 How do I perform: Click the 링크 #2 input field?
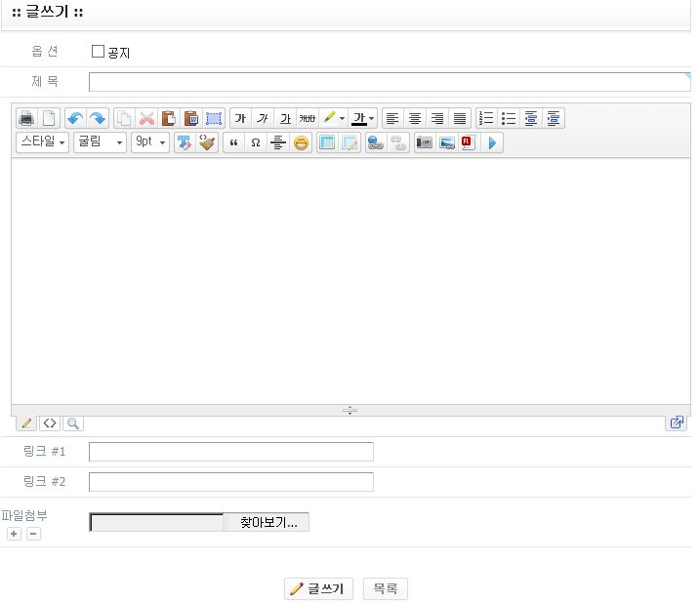231,482
